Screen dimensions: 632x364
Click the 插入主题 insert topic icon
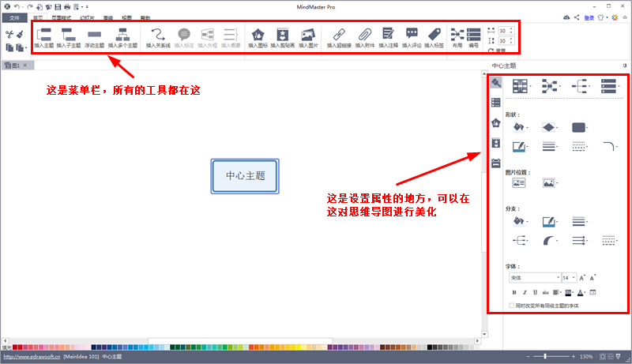click(44, 38)
